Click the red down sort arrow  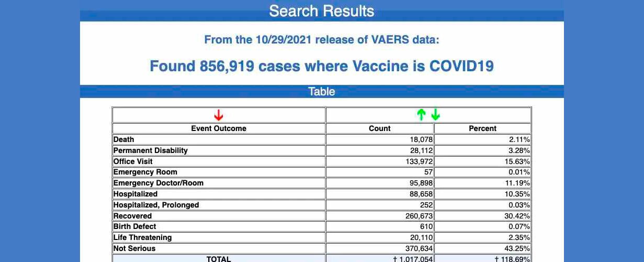[219, 115]
